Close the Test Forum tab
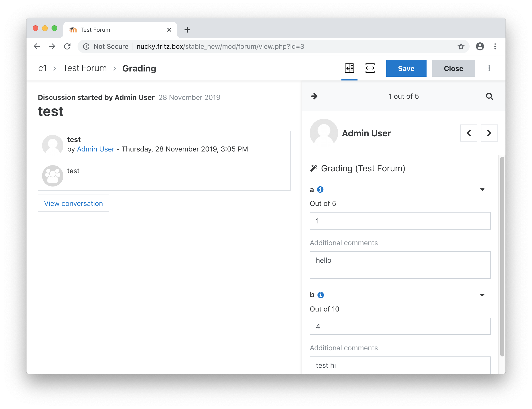 (169, 30)
